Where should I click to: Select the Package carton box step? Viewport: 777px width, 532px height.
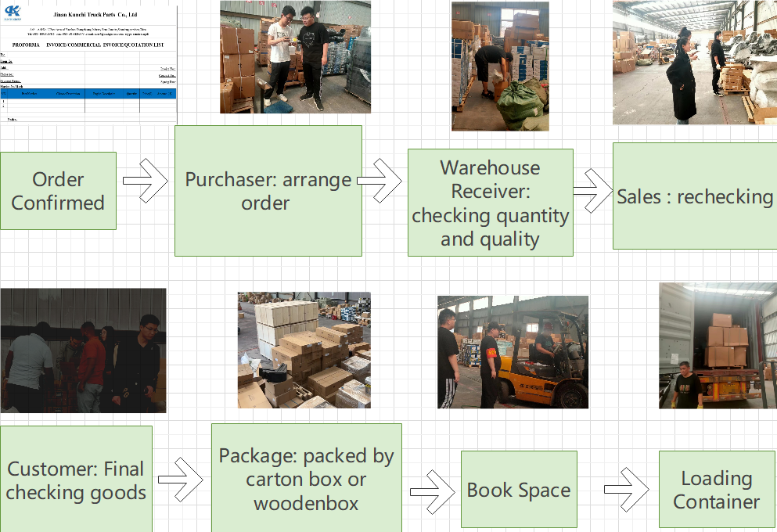tap(306, 479)
